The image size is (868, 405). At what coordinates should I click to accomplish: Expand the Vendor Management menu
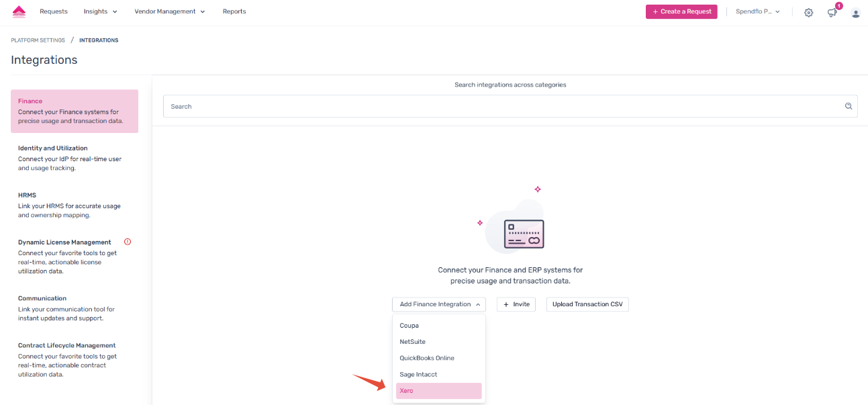170,11
